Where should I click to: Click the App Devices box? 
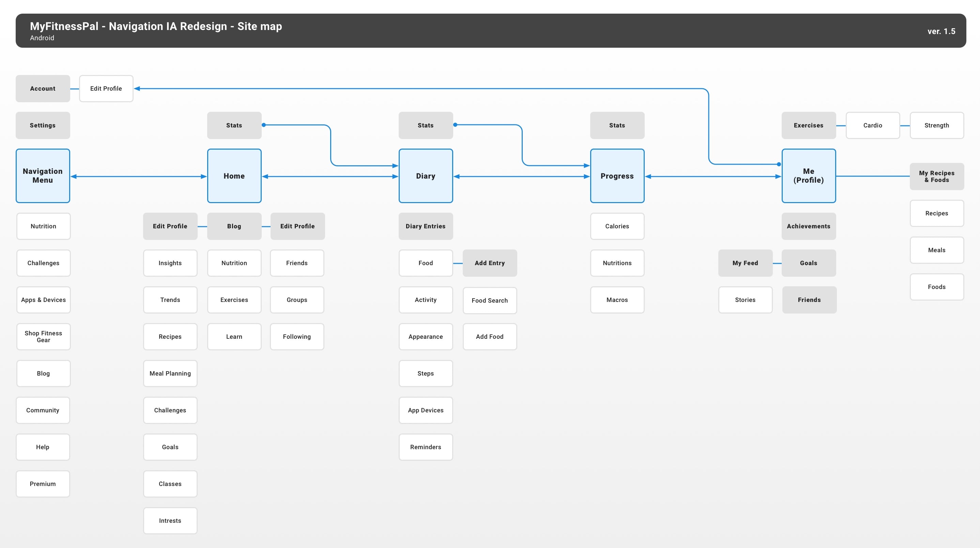(x=426, y=410)
